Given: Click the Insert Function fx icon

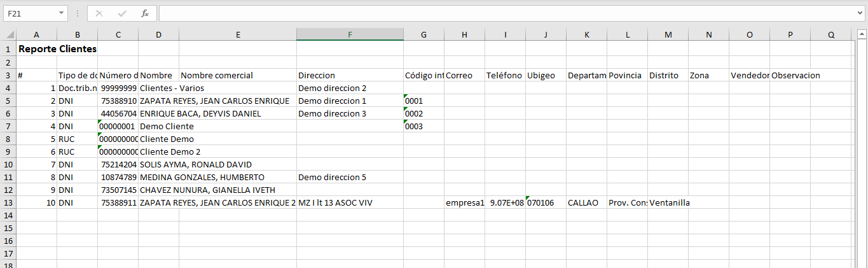Looking at the screenshot, I should pos(145,13).
